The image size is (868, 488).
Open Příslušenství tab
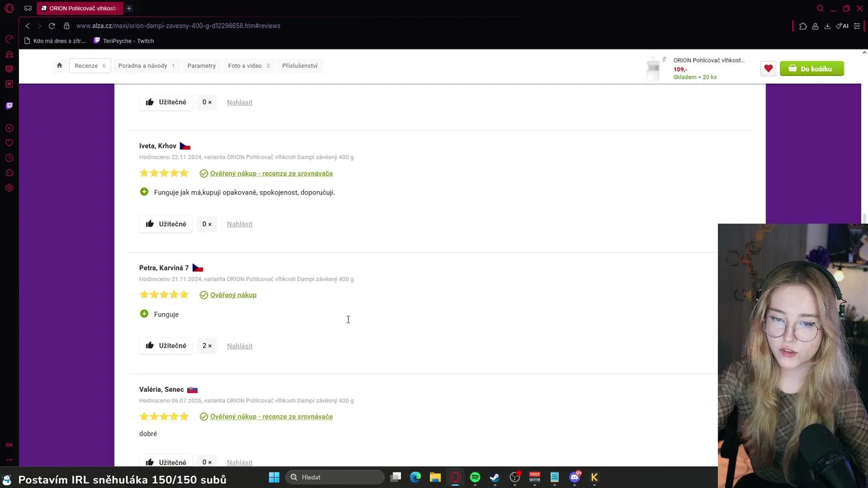click(300, 66)
